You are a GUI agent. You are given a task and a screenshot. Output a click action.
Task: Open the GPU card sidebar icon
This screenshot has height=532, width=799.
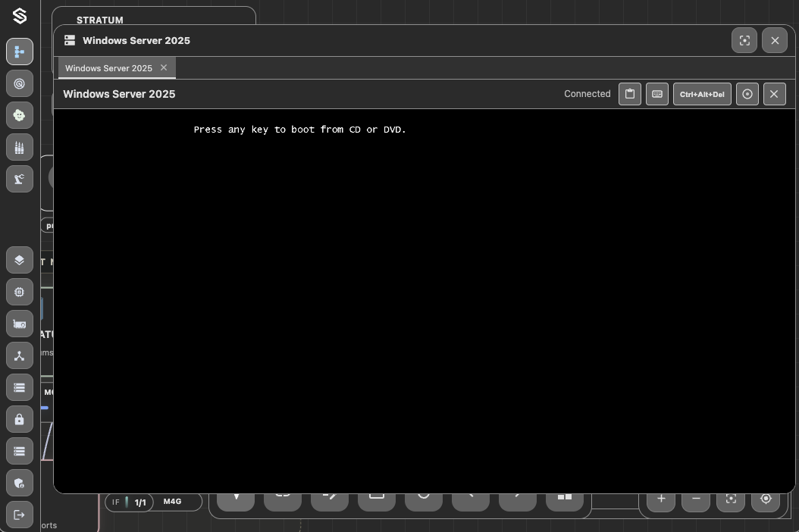pyautogui.click(x=20, y=324)
